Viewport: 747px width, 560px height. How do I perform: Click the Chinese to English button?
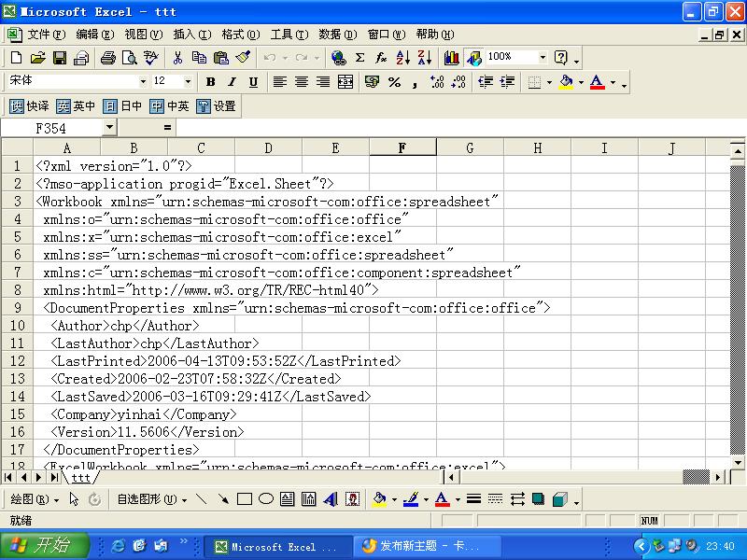[x=170, y=106]
